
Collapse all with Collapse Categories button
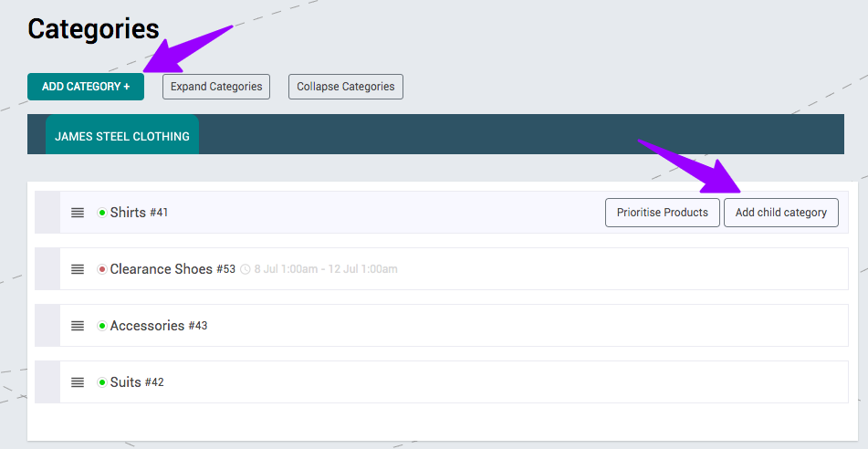point(345,87)
